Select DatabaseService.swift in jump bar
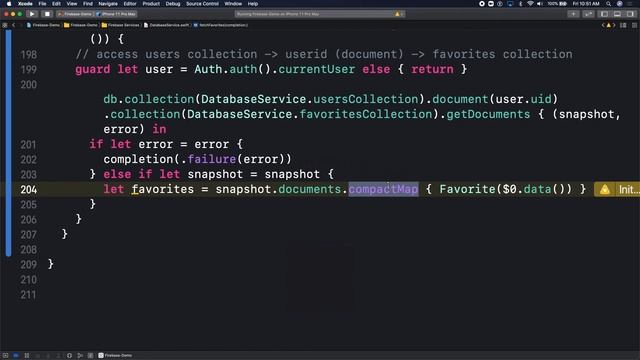 coord(166,25)
